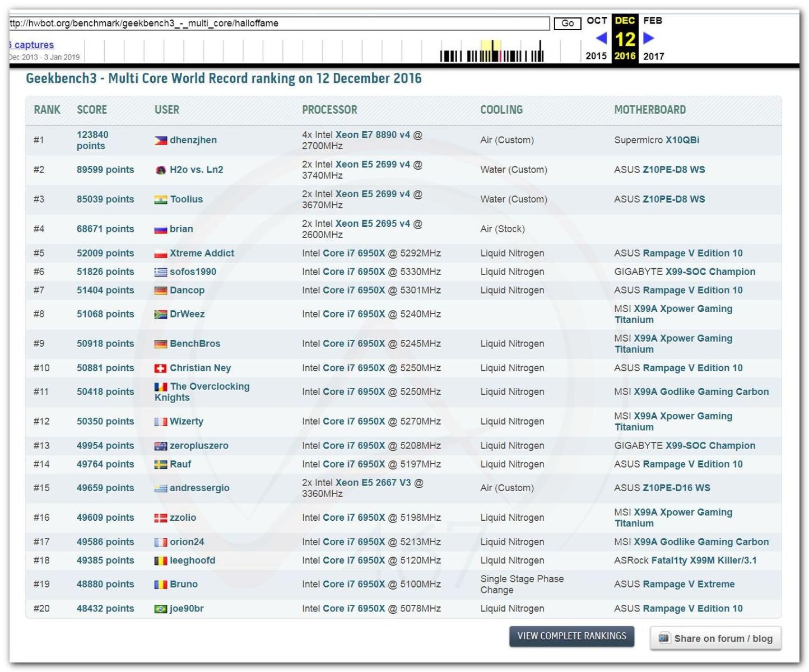Click the Belgium flag beside leeghoofd
The height and width of the screenshot is (672, 809).
coord(161,561)
